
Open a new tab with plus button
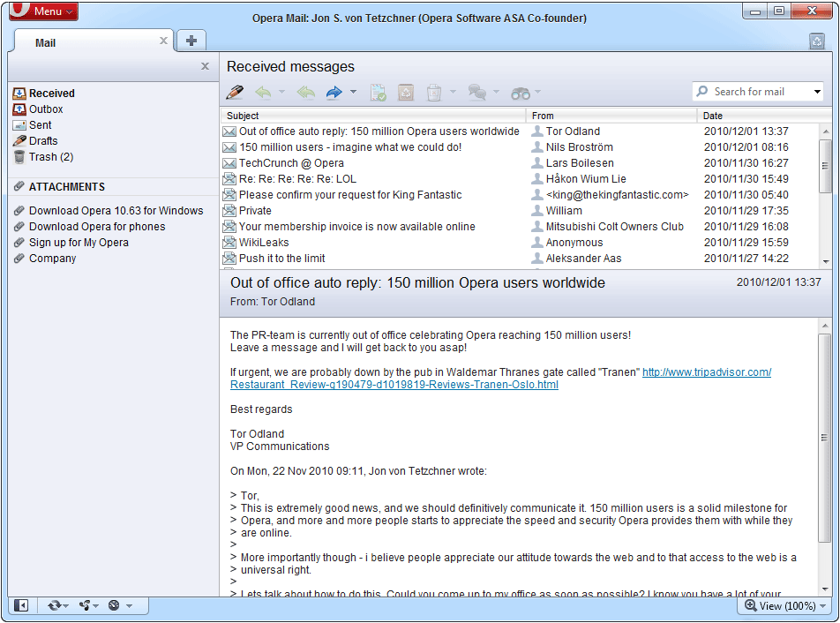pos(191,41)
